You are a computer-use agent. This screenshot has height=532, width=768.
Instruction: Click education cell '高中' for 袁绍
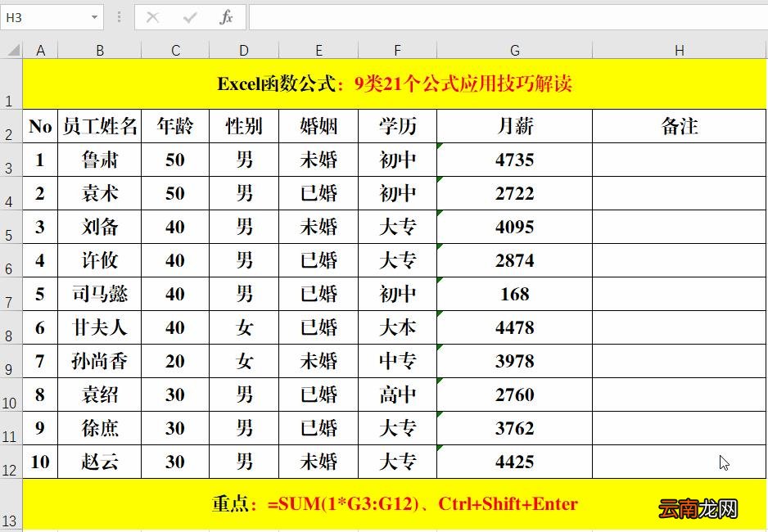coord(397,394)
